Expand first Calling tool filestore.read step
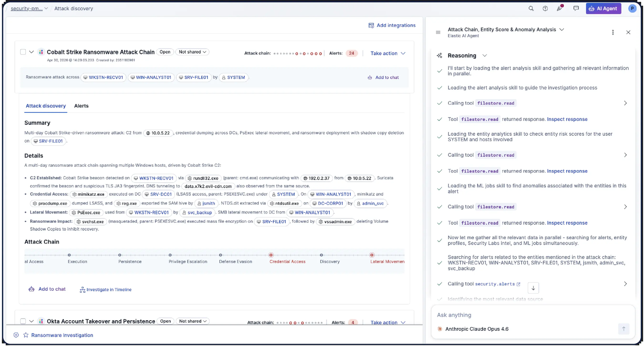Image resolution: width=644 pixels, height=346 pixels. (625, 103)
